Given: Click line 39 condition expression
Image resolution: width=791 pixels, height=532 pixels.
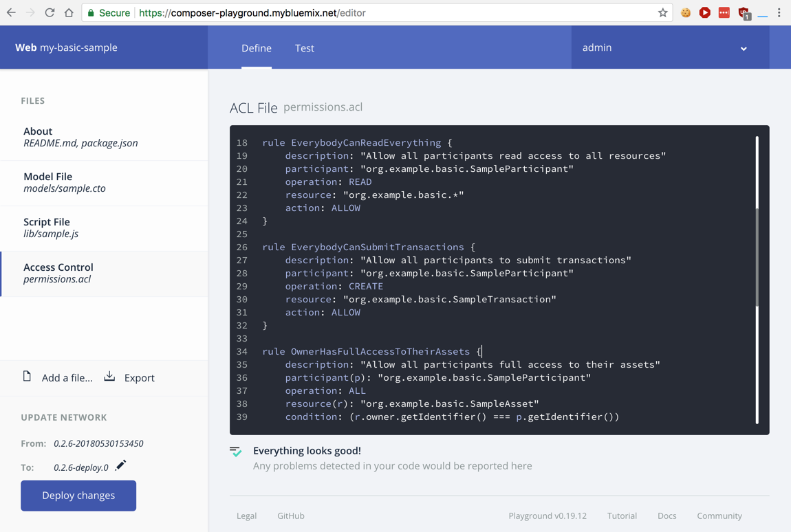Looking at the screenshot, I should 452,417.
